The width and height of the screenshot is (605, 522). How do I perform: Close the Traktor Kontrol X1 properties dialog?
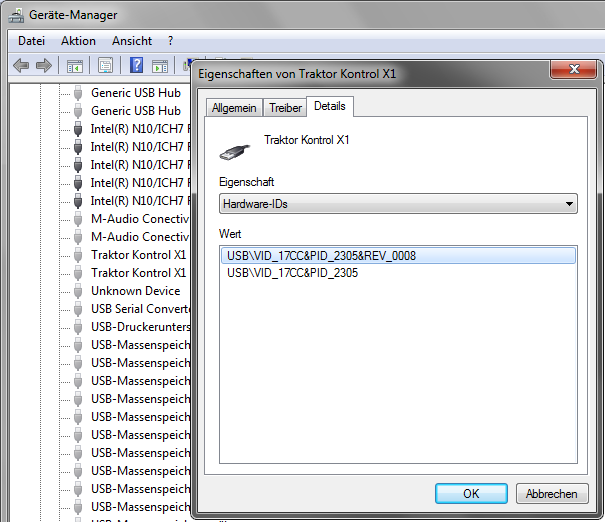(x=574, y=69)
